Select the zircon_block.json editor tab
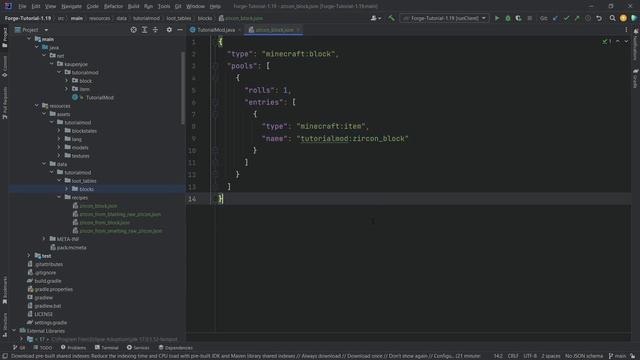This screenshot has height=360, width=640. click(274, 30)
